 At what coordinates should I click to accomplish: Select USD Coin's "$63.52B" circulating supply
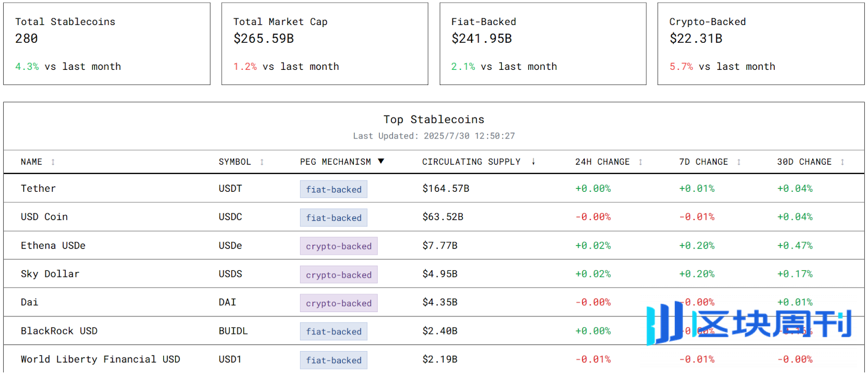point(443,217)
